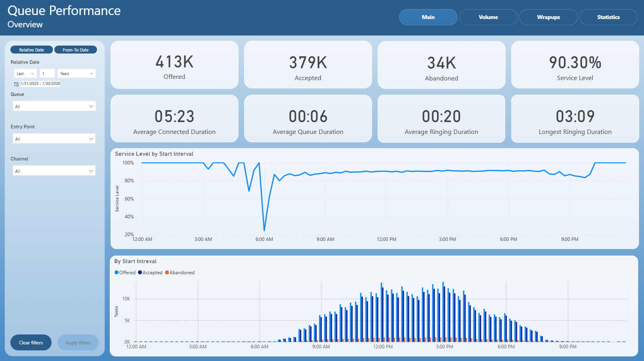The width and height of the screenshot is (644, 361).
Task: Click the date range text 1/31/2025 - 1/30/2026
Action: pyautogui.click(x=40, y=84)
